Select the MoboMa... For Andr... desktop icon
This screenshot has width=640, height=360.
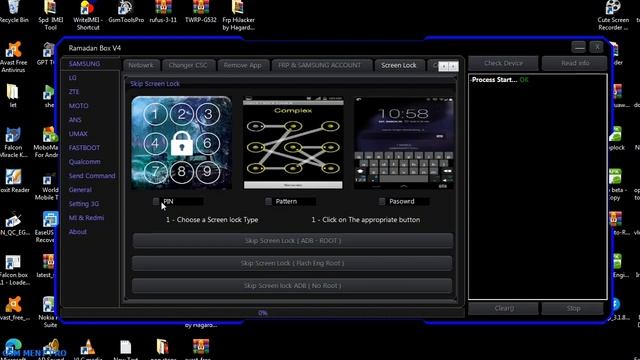(x=46, y=142)
